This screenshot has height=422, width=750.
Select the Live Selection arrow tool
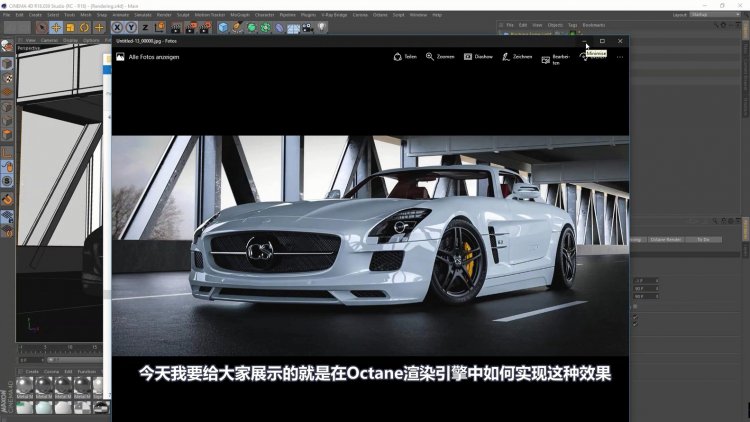42,28
